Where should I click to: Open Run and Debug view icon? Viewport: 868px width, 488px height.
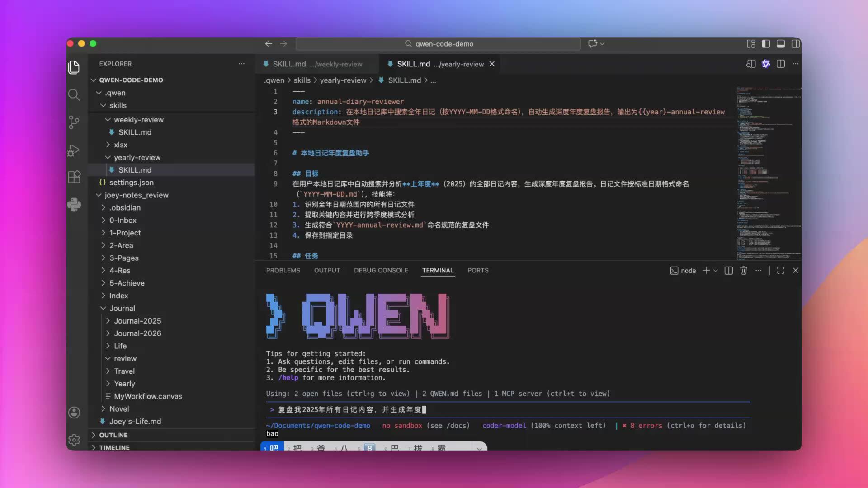74,150
